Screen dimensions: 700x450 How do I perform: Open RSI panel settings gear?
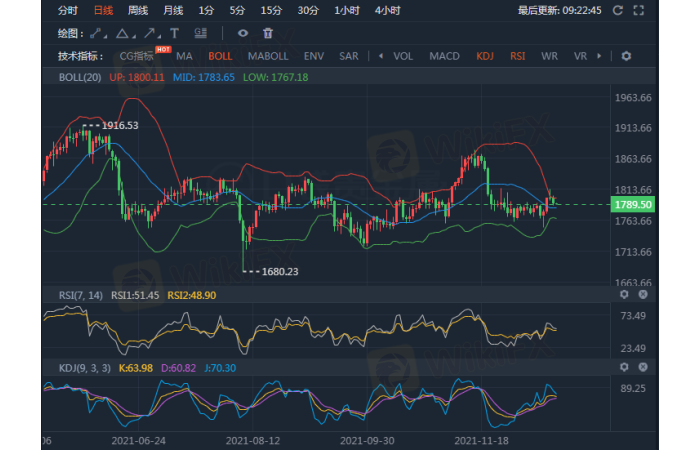(x=625, y=295)
